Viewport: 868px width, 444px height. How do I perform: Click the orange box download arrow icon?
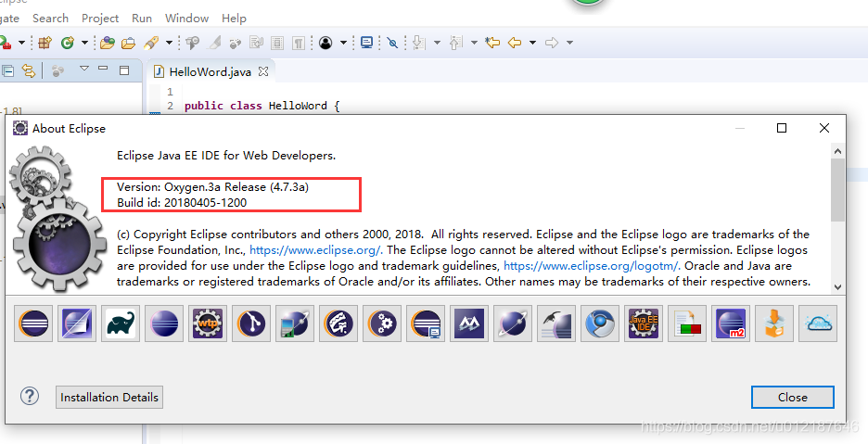point(774,323)
